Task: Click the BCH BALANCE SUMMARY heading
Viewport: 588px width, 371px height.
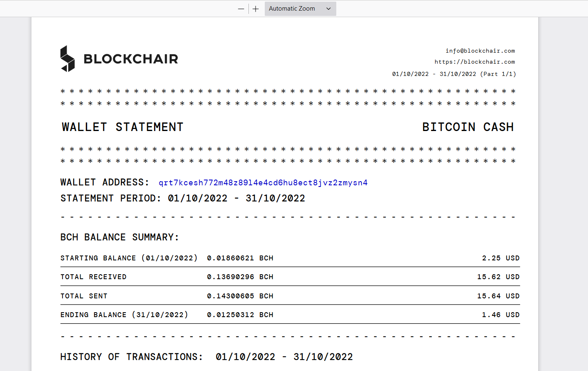Action: coord(120,237)
